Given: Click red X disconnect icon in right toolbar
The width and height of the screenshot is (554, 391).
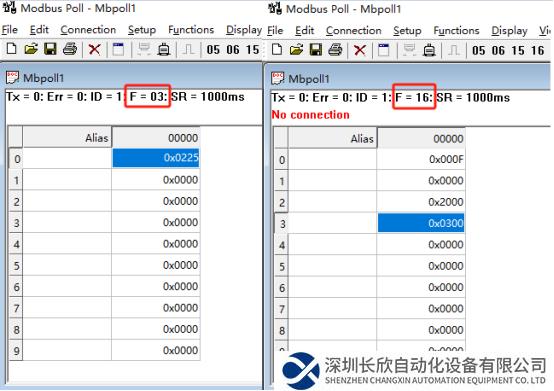Looking at the screenshot, I should coord(360,50).
